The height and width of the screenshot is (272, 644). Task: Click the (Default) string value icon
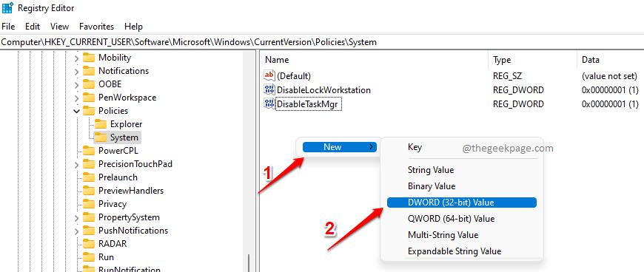click(269, 76)
